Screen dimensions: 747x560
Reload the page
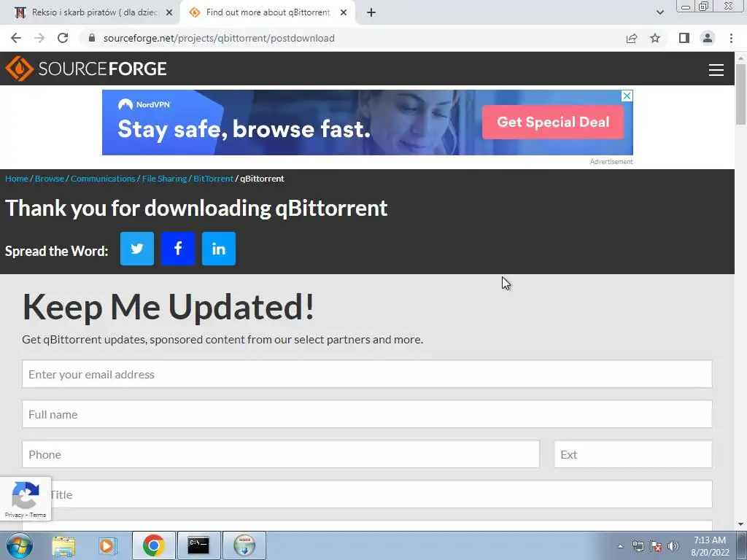click(x=63, y=38)
